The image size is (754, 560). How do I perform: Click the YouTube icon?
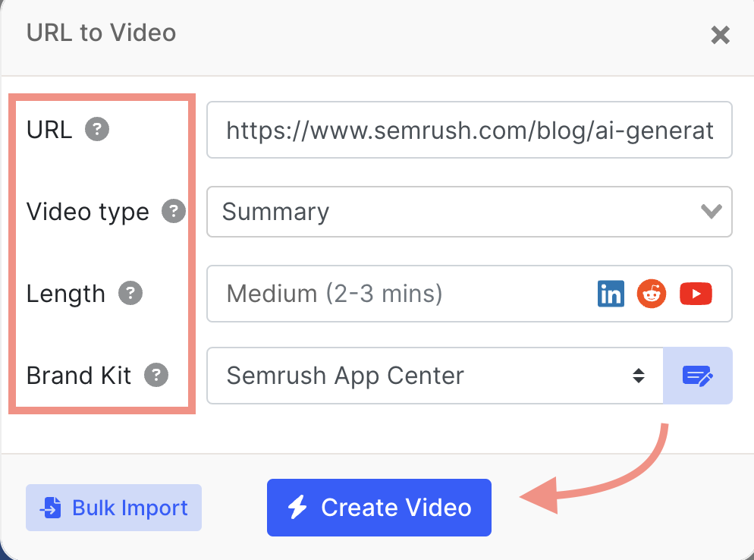coord(696,294)
